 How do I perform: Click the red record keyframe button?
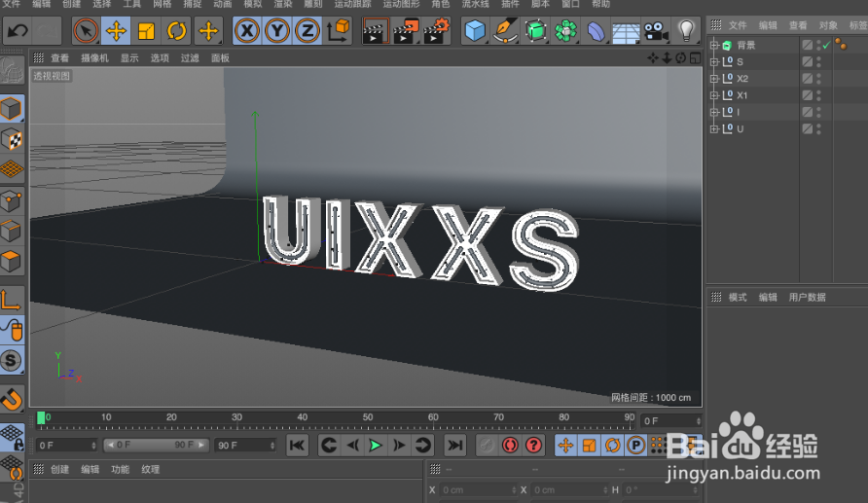(x=510, y=445)
